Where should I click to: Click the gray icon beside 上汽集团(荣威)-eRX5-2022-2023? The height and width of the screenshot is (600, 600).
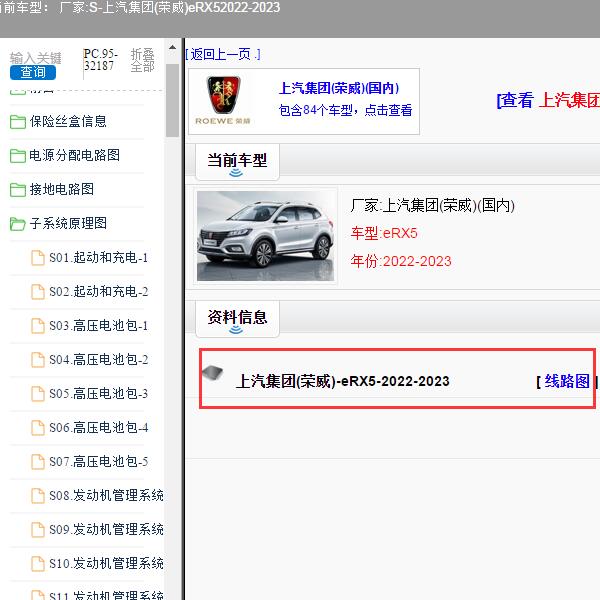212,372
